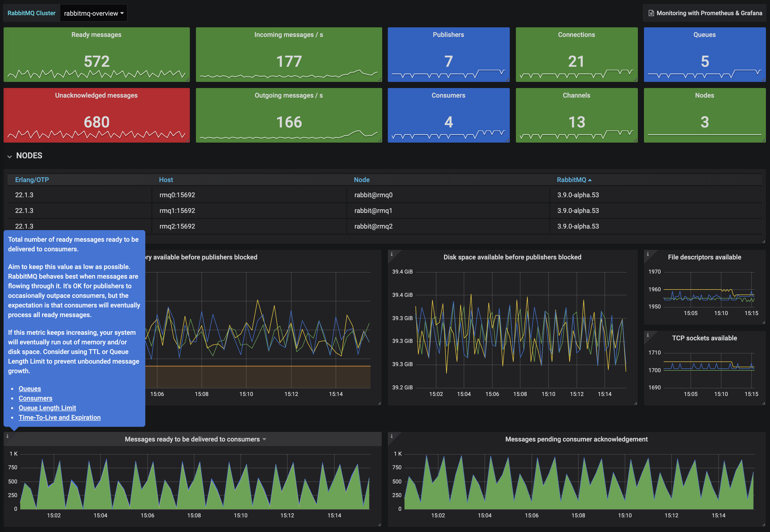Screen dimensions: 770x532
Task: Click the rabbit@rmq1 node table cell
Action: point(373,211)
